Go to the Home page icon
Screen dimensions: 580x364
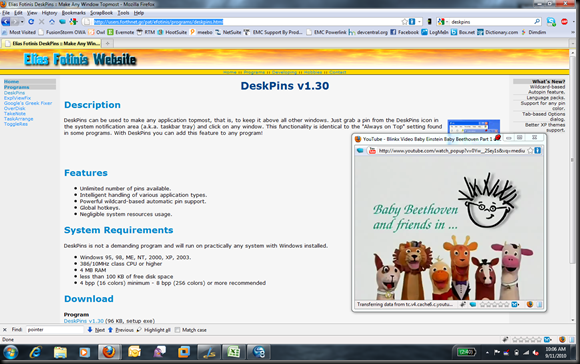[x=52, y=22]
